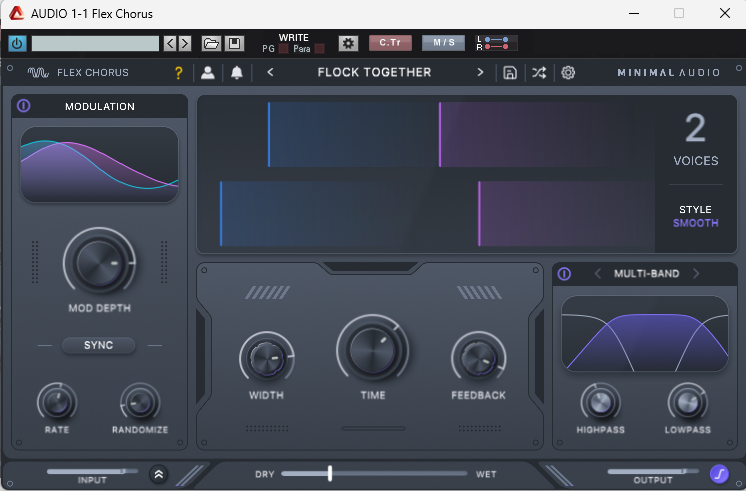Screen dimensions: 746x491
Task: Toggle the plugin bypass power button
Action: tap(17, 44)
